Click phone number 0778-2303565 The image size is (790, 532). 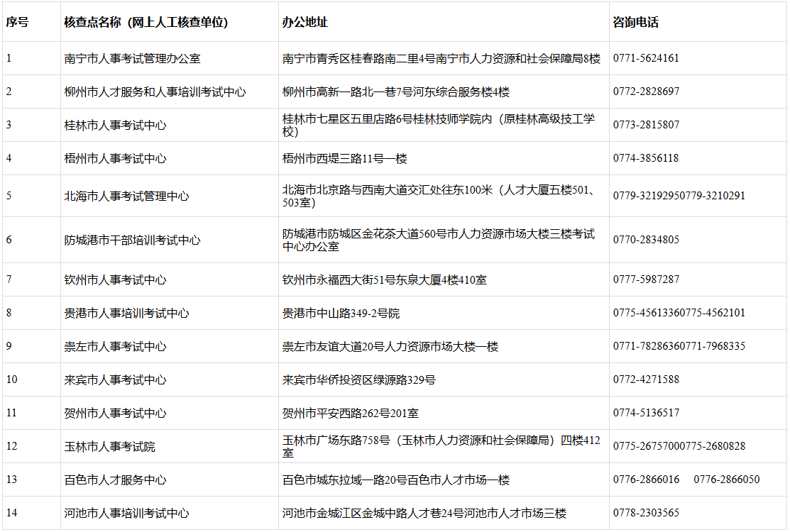coord(646,512)
